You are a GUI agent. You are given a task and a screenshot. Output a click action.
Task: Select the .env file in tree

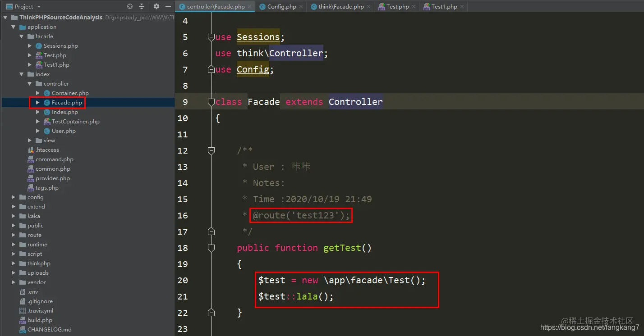pos(32,292)
